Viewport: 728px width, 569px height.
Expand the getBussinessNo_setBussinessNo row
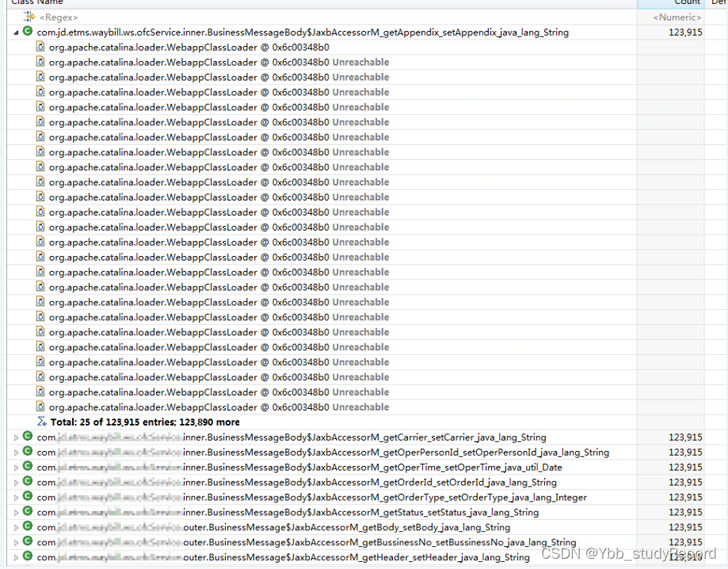click(17, 543)
